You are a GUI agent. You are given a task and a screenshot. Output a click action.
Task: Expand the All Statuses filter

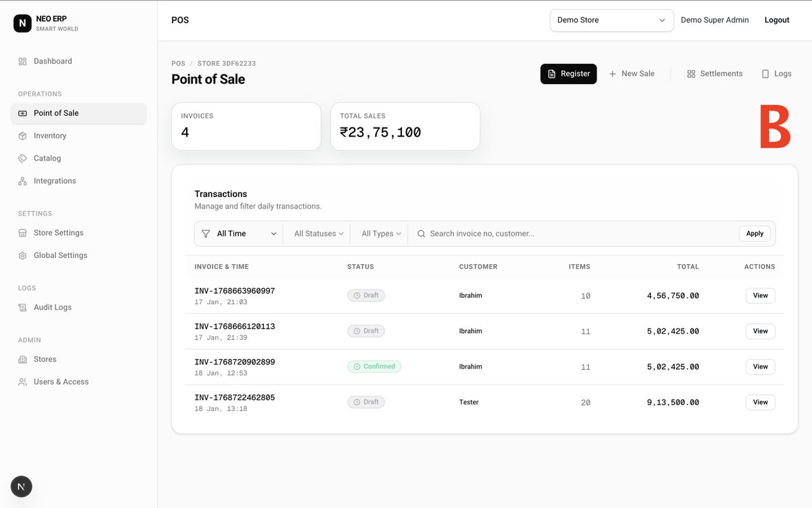coord(319,234)
